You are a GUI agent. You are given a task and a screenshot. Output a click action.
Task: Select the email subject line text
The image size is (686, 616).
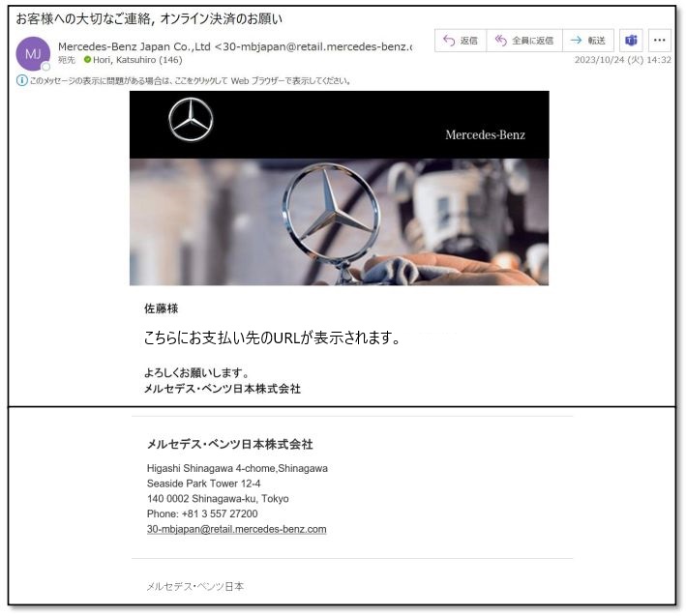pyautogui.click(x=149, y=18)
